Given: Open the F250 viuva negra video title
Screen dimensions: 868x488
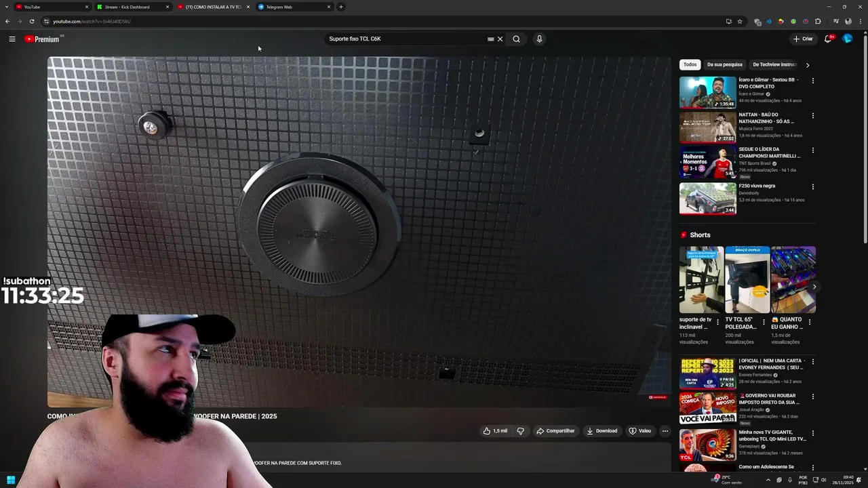Looking at the screenshot, I should click(x=757, y=186).
